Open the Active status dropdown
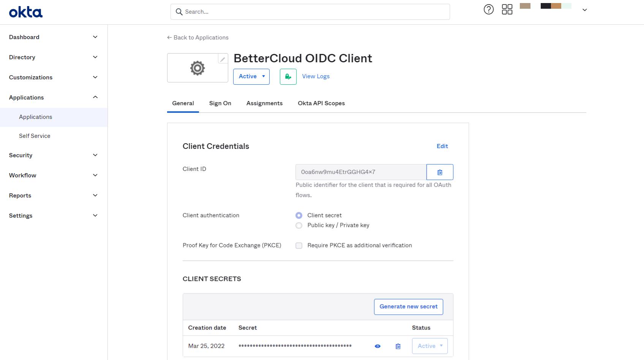Image resolution: width=644 pixels, height=360 pixels. tap(251, 76)
